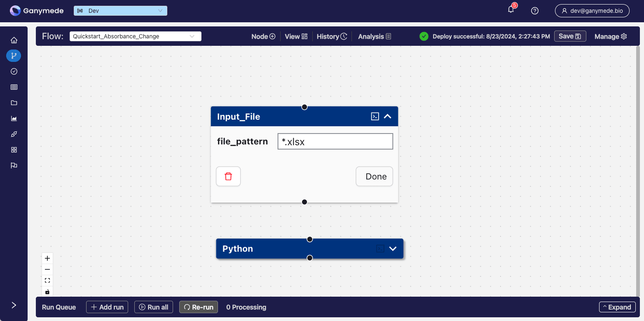This screenshot has height=321, width=644.
Task: Open Input_File node terminal icon
Action: pos(375,116)
